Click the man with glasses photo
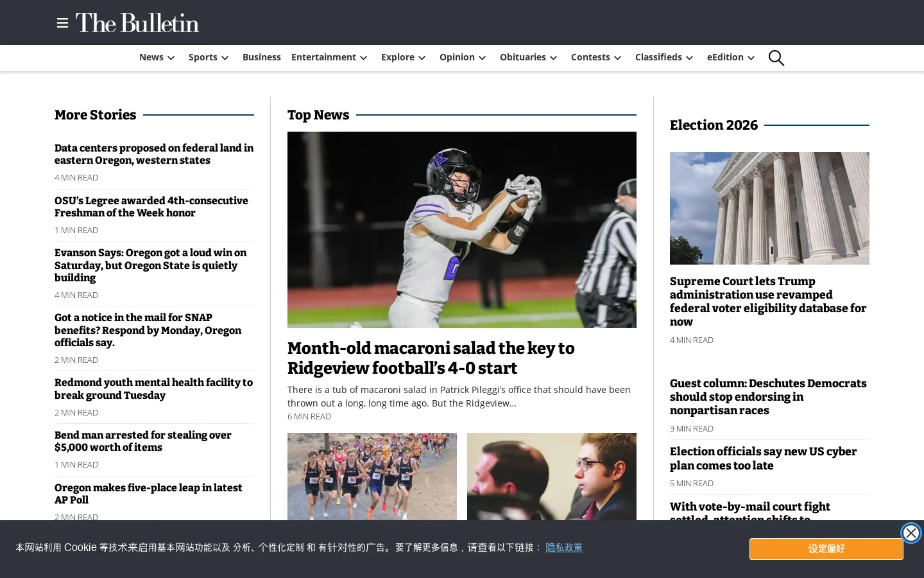 (x=552, y=477)
